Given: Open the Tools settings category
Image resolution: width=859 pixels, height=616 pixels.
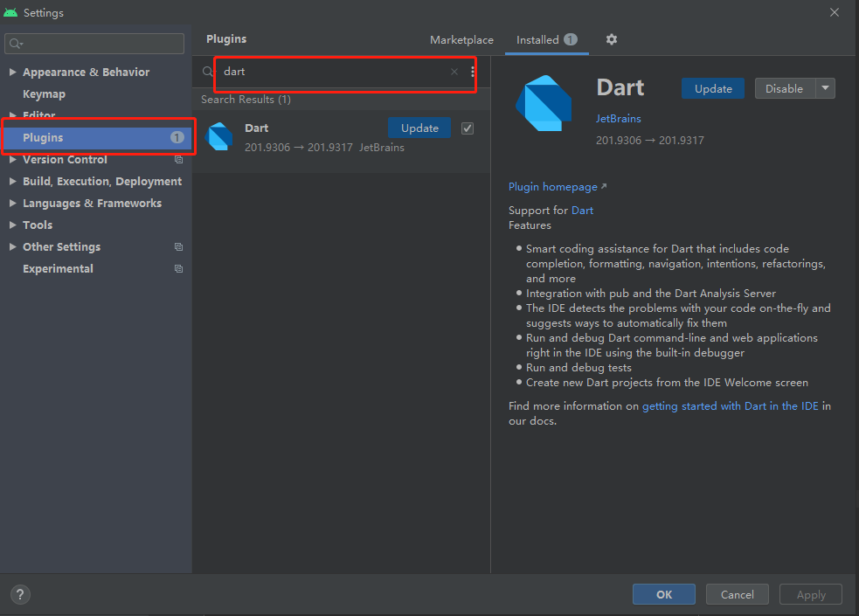Looking at the screenshot, I should [x=38, y=225].
